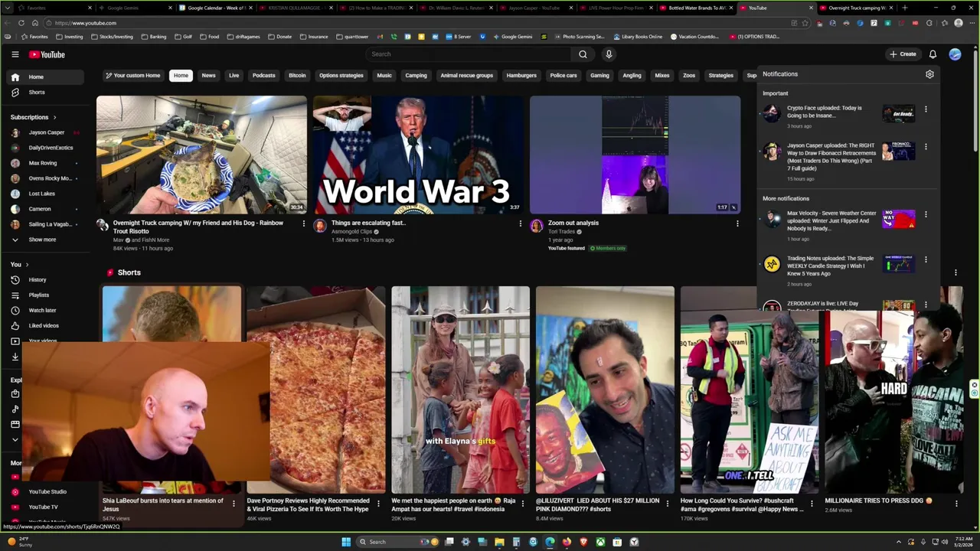Open the Banking bookmarks folder
Screen dimensions: 980x551
(153, 37)
